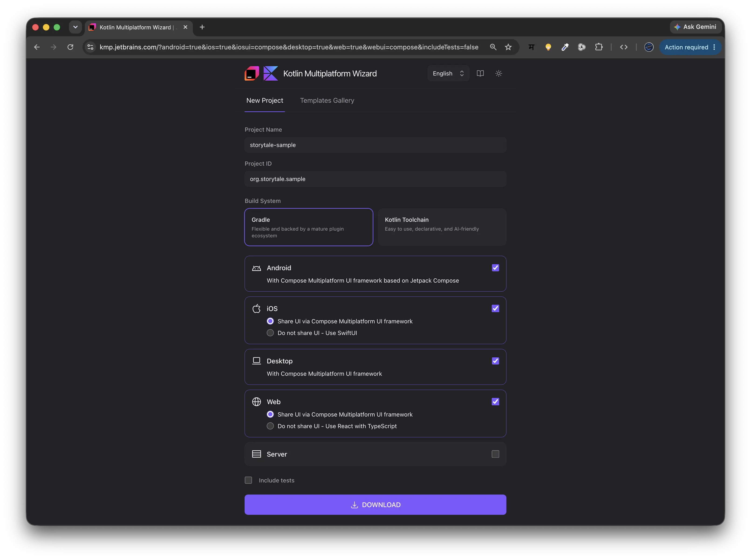Select Web Share UI via Compose option
This screenshot has height=560, width=751.
click(270, 414)
